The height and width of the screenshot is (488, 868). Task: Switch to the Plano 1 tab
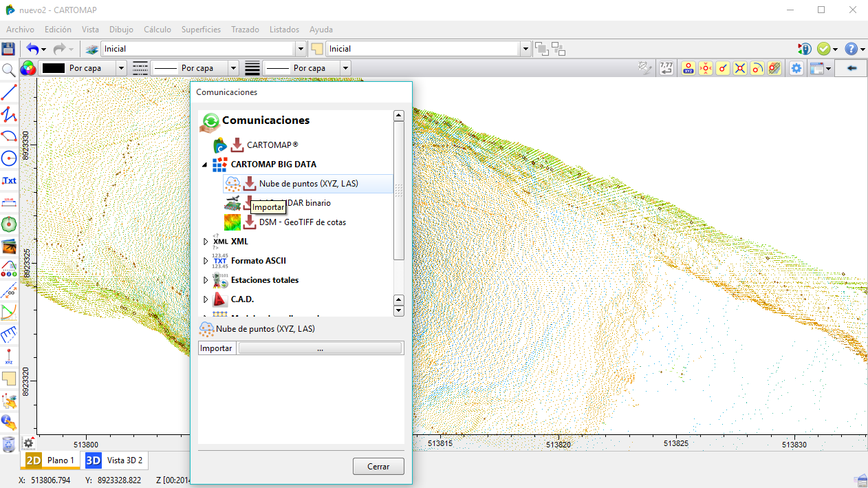[x=51, y=460]
